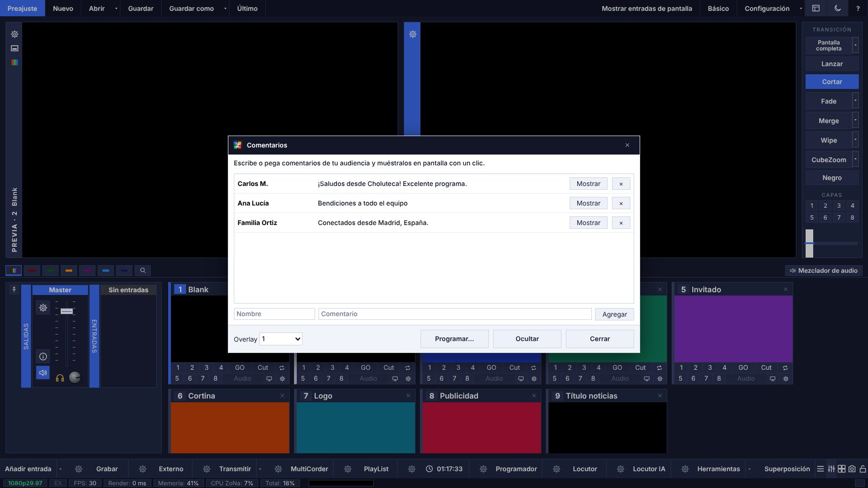Screen dimensions: 868x488
Task: Click the Agregar button
Action: pos(615,314)
